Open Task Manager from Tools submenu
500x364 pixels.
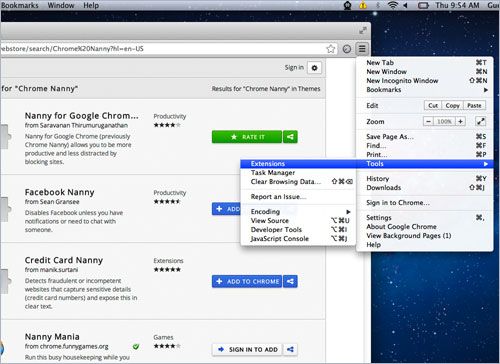(298, 173)
